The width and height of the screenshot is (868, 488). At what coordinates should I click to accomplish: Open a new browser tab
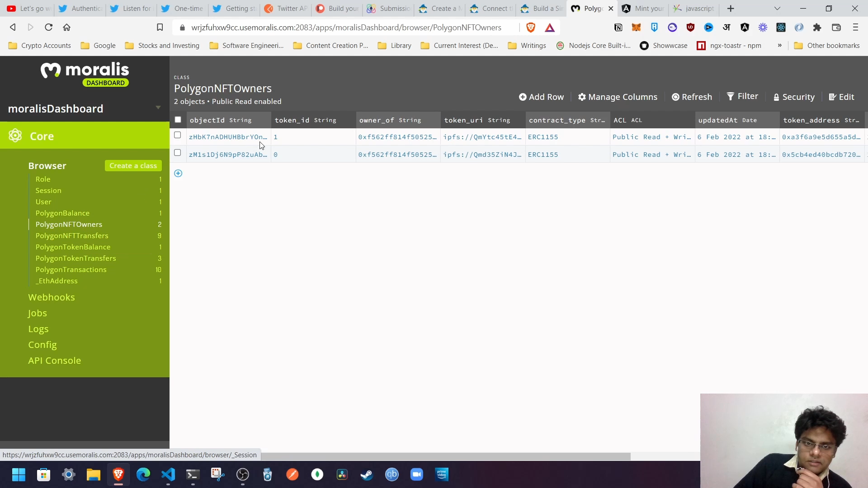731,9
